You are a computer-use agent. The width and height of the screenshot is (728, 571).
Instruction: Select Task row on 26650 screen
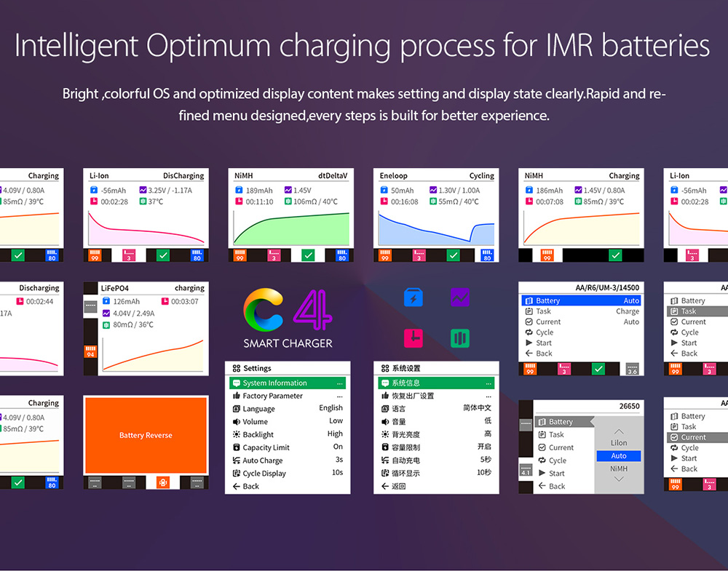[564, 435]
